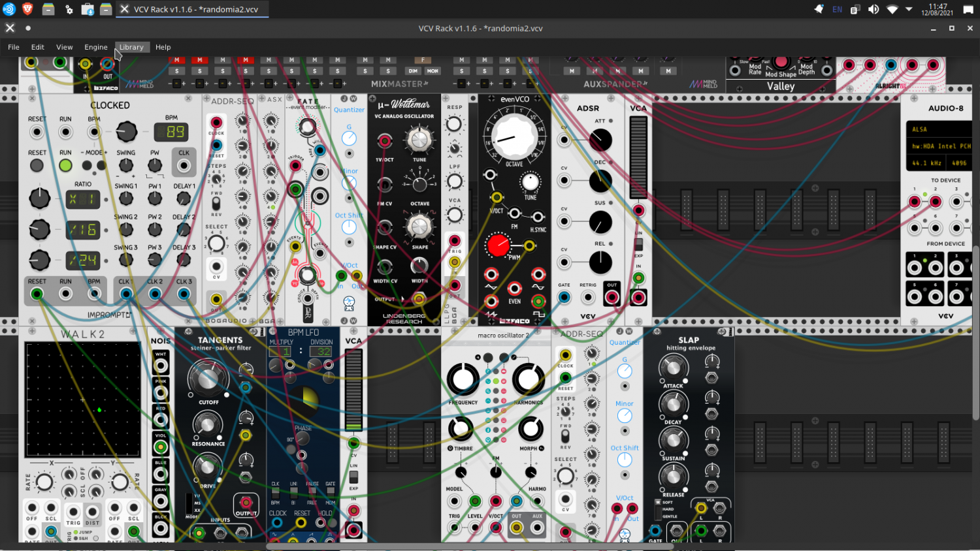Open the Engine menu

95,47
